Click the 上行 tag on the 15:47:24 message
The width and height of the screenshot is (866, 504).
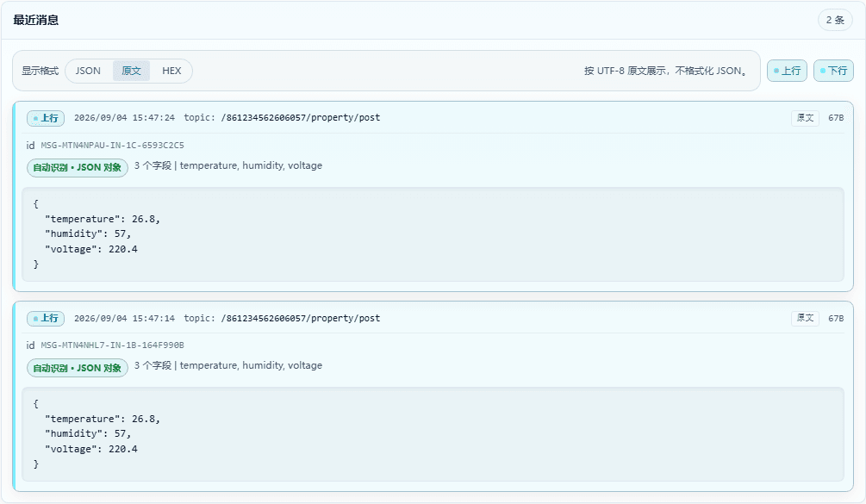coord(46,118)
